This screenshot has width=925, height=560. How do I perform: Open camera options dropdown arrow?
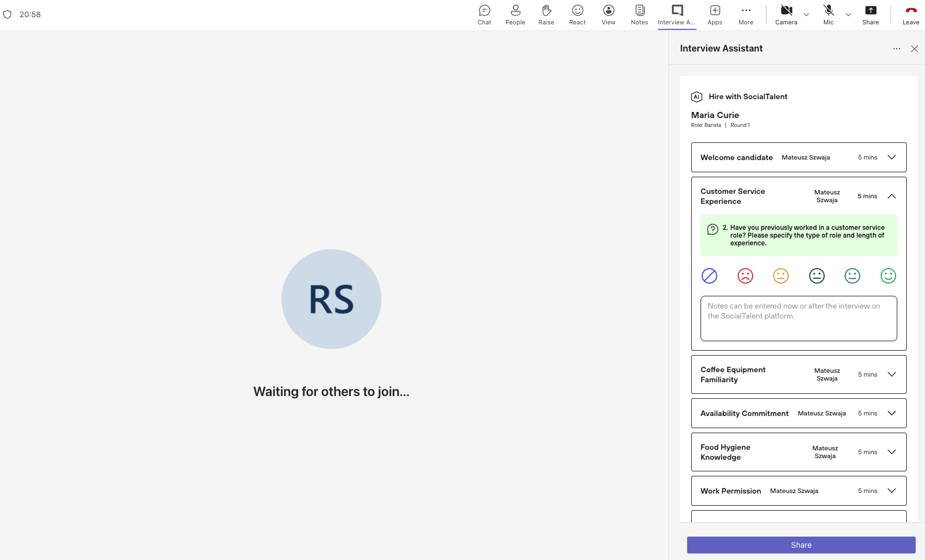tap(806, 15)
